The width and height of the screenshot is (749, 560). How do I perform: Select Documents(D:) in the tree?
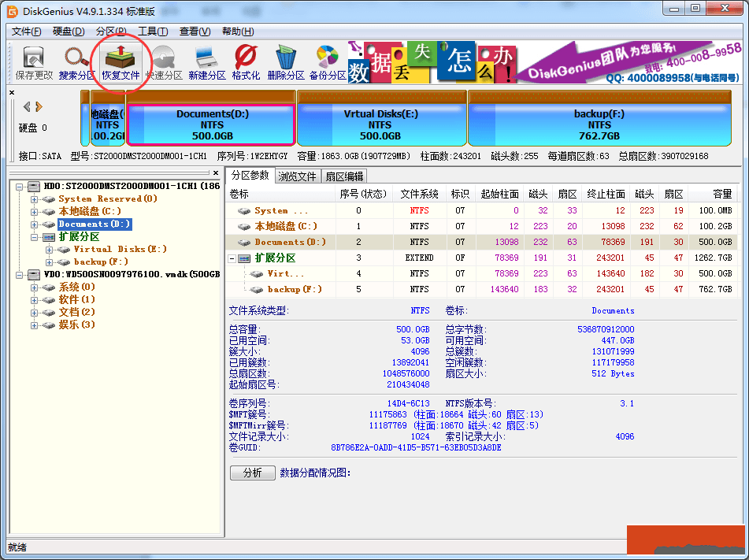tap(94, 224)
